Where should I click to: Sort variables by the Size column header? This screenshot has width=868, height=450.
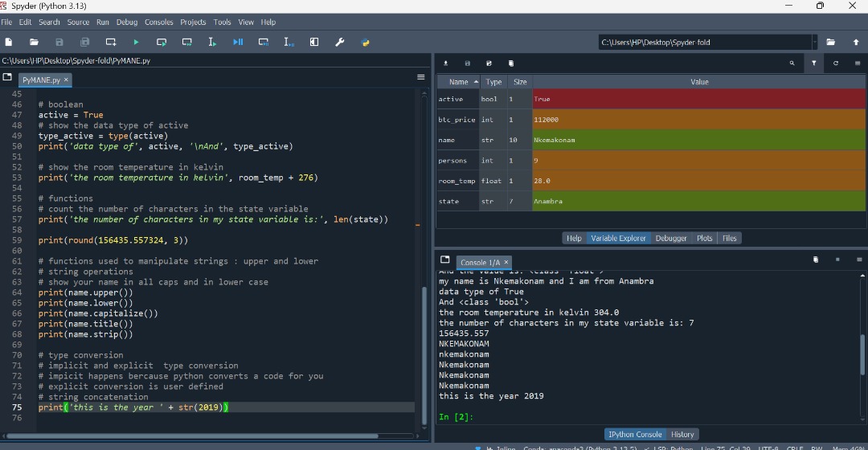point(520,82)
